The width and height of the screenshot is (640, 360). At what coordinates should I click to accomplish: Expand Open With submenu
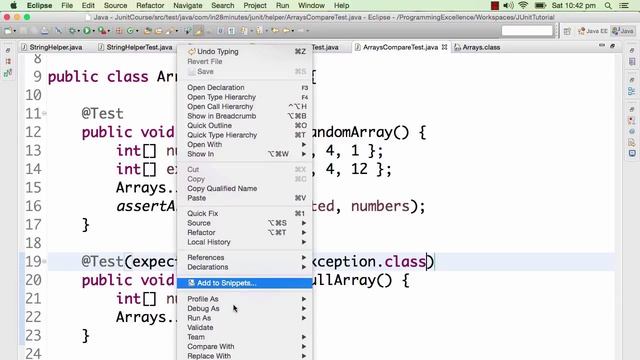pyautogui.click(x=245, y=144)
